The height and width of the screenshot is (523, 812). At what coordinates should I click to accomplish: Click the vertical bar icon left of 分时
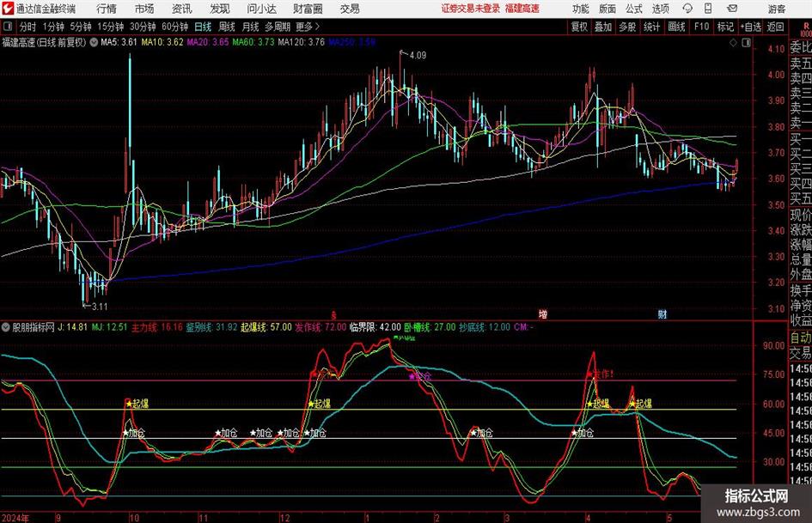point(8,27)
